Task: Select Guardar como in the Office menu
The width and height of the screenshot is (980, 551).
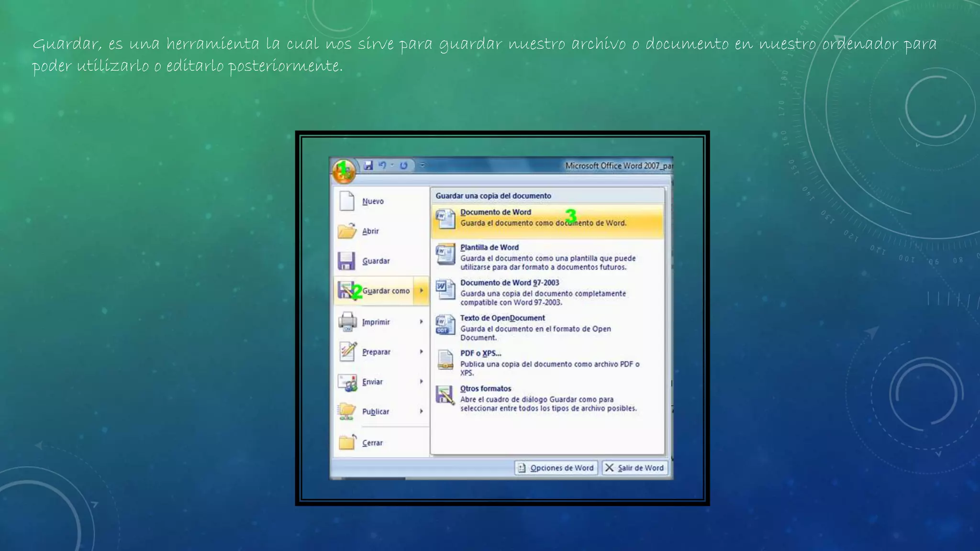Action: [373, 291]
